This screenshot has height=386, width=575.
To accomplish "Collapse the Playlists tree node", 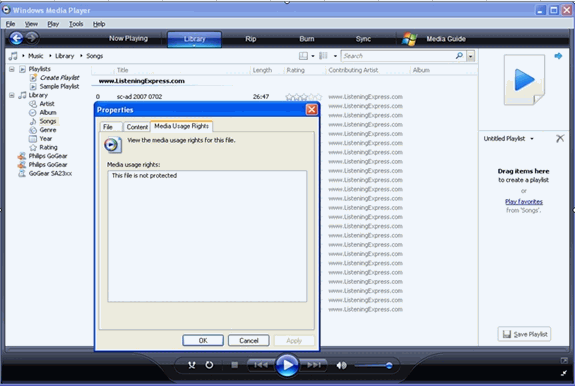I will tap(12, 69).
